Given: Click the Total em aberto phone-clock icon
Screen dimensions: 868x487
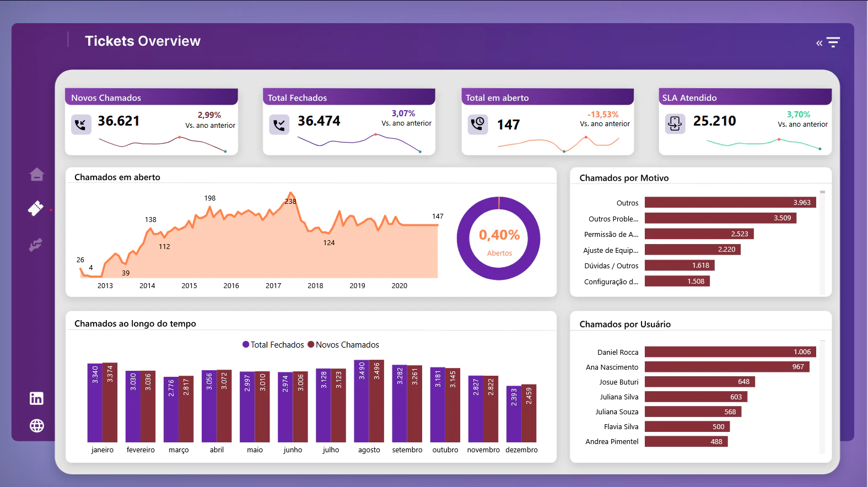Looking at the screenshot, I should click(478, 124).
